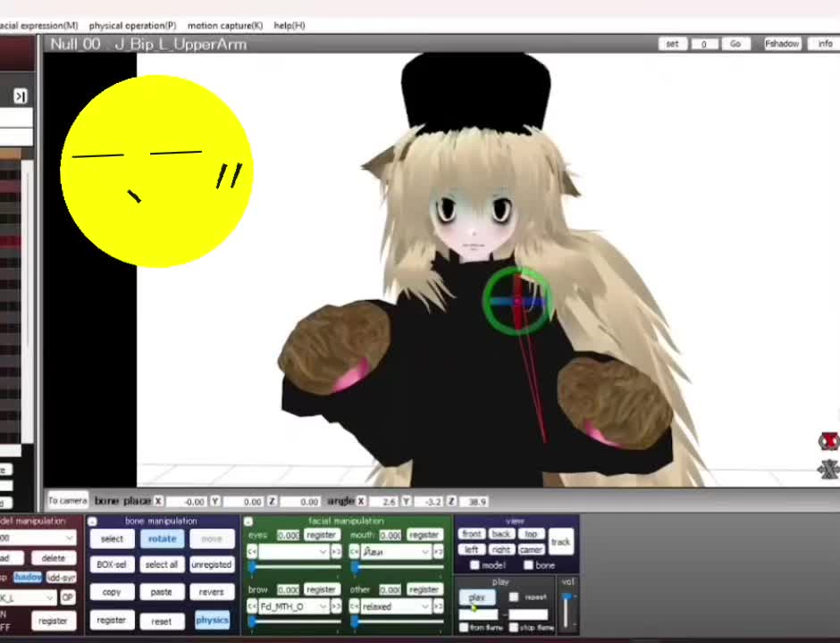Collapse the facial manipulation panel

click(x=248, y=521)
